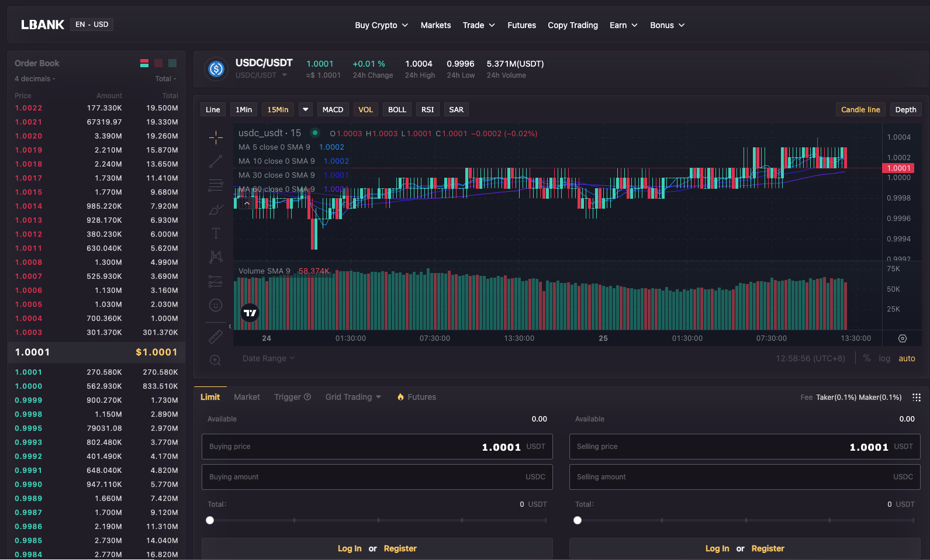The height and width of the screenshot is (560, 930).
Task: Open the order book Total dropdown
Action: (x=165, y=79)
